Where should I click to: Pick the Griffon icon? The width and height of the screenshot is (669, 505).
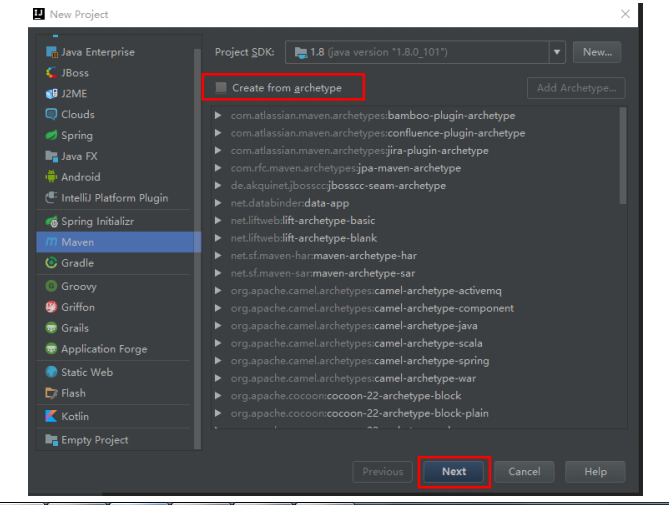[51, 307]
